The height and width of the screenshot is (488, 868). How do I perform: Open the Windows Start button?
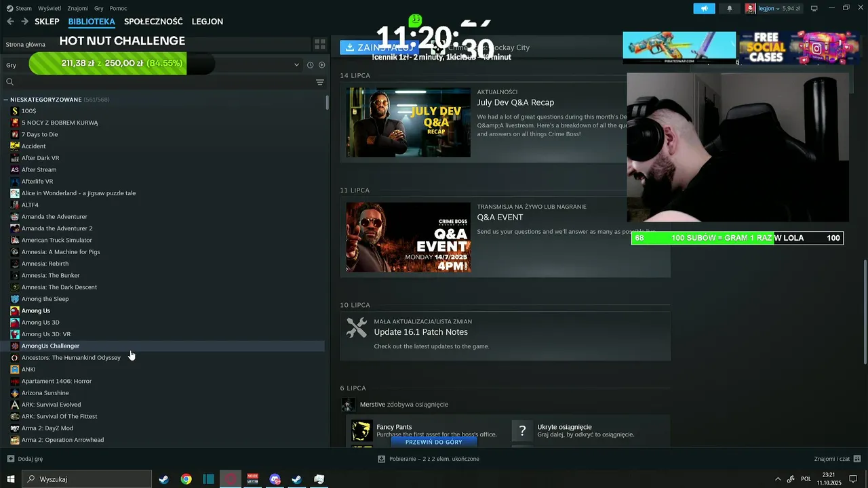tap(11, 479)
